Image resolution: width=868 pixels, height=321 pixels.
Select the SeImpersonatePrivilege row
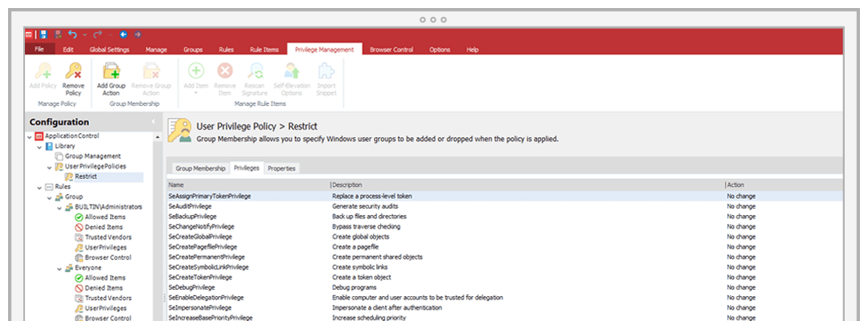coord(505,307)
